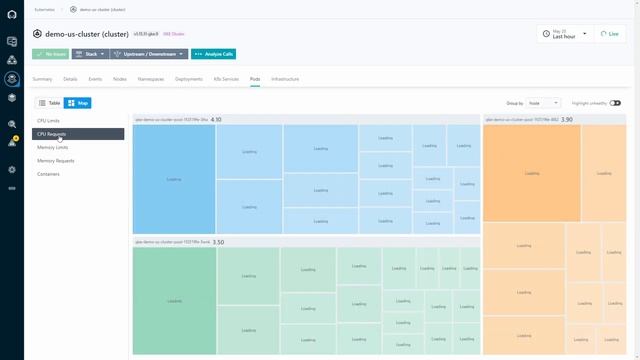Click the node header showing 4.10

click(306, 120)
